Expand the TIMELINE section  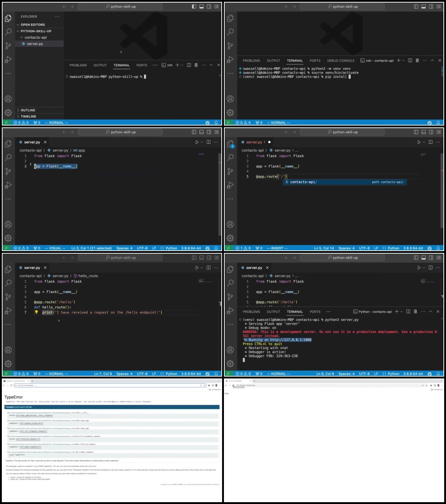[x=40, y=116]
